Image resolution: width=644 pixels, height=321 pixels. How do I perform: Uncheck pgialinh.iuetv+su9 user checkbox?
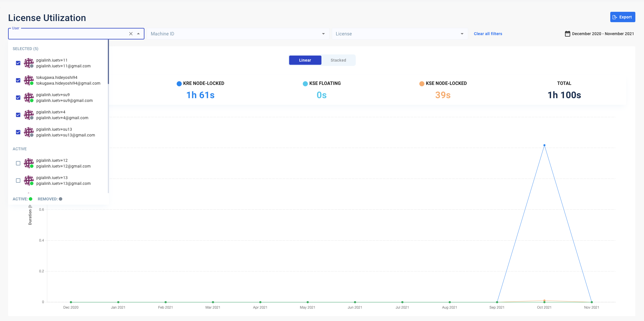tap(18, 98)
